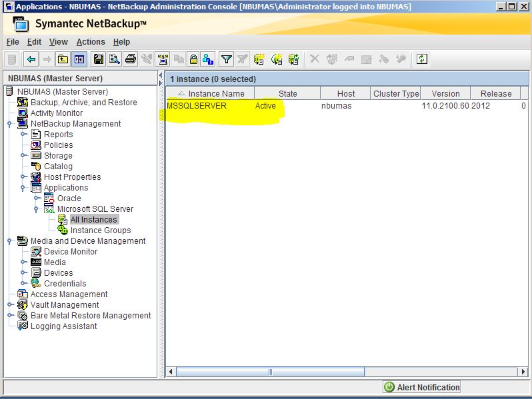Image resolution: width=532 pixels, height=399 pixels.
Task: Click the Alert Notification button
Action: [x=421, y=387]
